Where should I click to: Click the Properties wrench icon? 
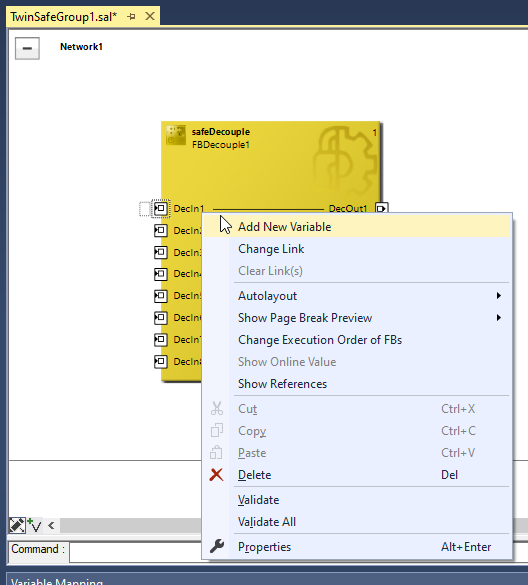tap(217, 547)
